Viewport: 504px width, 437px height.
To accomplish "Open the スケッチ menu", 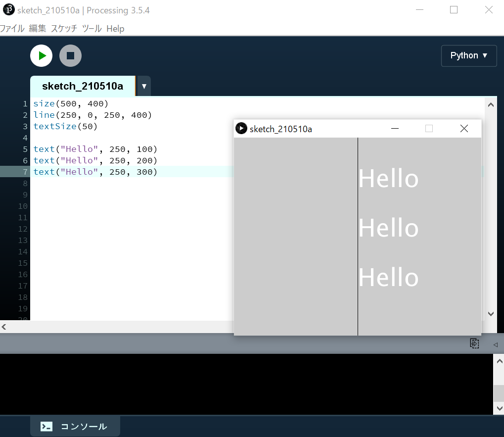I will point(64,29).
